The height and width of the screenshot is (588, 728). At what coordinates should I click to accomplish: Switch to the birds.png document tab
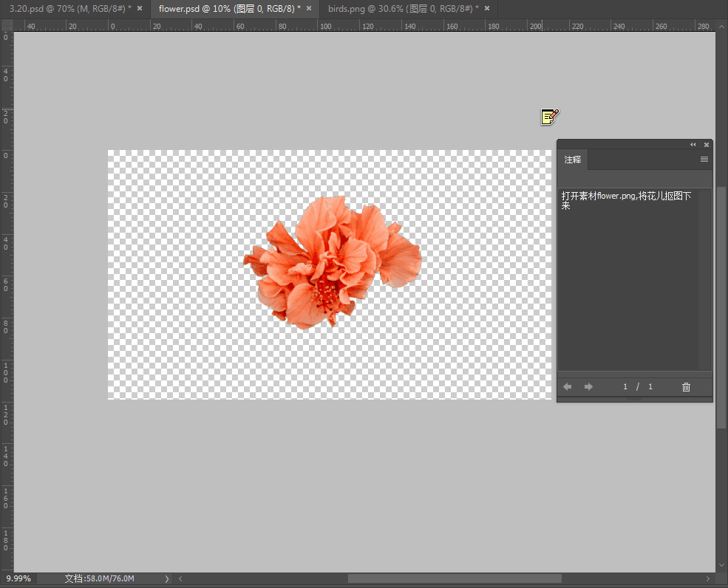399,8
